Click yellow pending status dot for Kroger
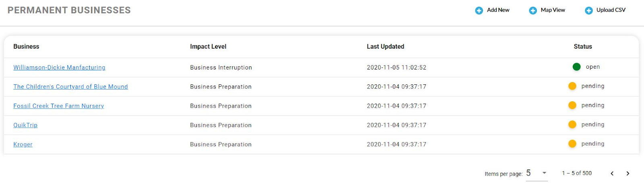The height and width of the screenshot is (188, 644). point(572,144)
